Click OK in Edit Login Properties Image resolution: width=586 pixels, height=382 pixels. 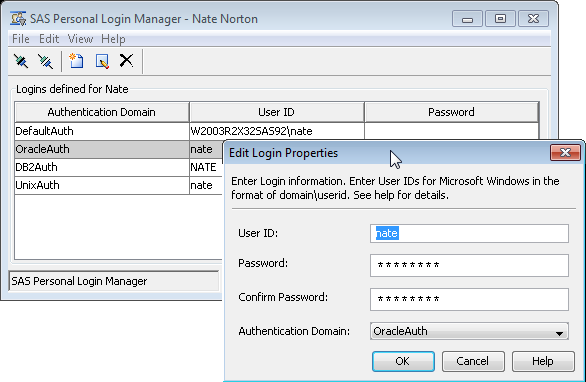403,361
